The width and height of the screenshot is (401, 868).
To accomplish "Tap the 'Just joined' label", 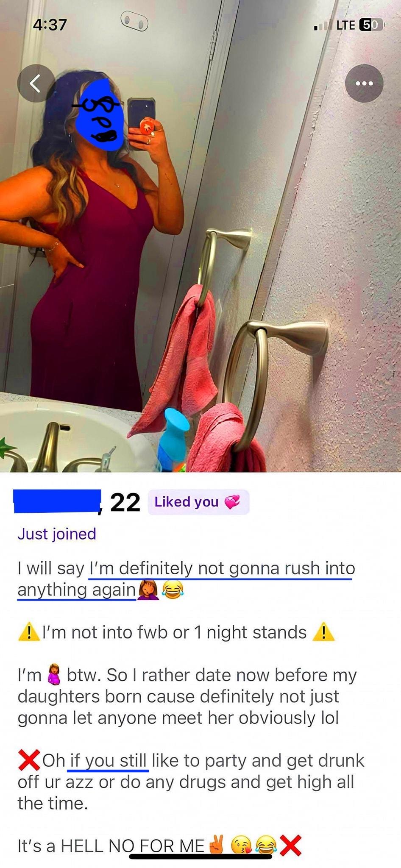I will (57, 534).
